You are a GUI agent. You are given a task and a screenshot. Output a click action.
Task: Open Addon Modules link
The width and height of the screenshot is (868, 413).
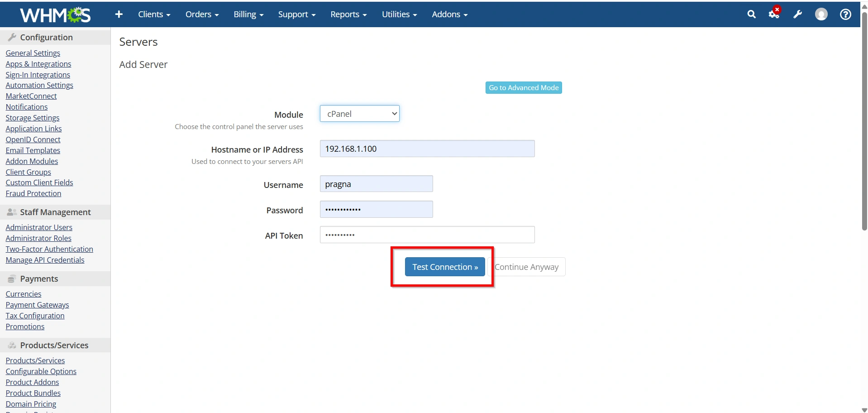pos(32,162)
